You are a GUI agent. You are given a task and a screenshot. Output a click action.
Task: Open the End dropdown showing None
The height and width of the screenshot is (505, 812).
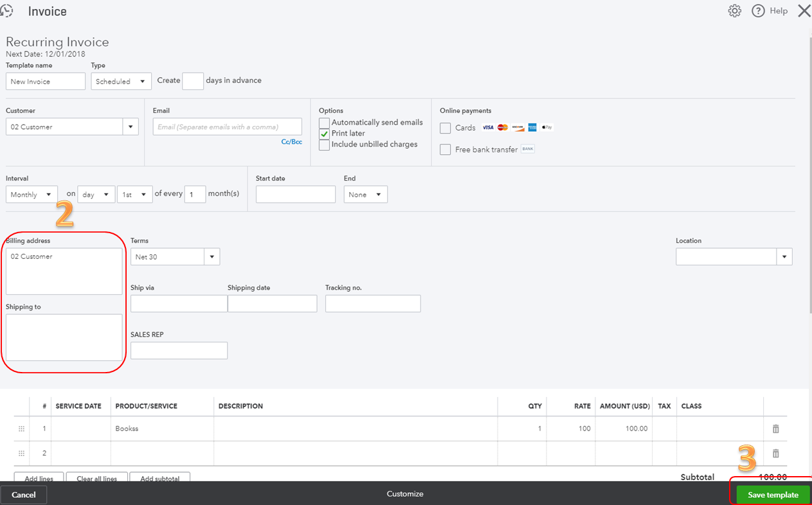pos(377,194)
